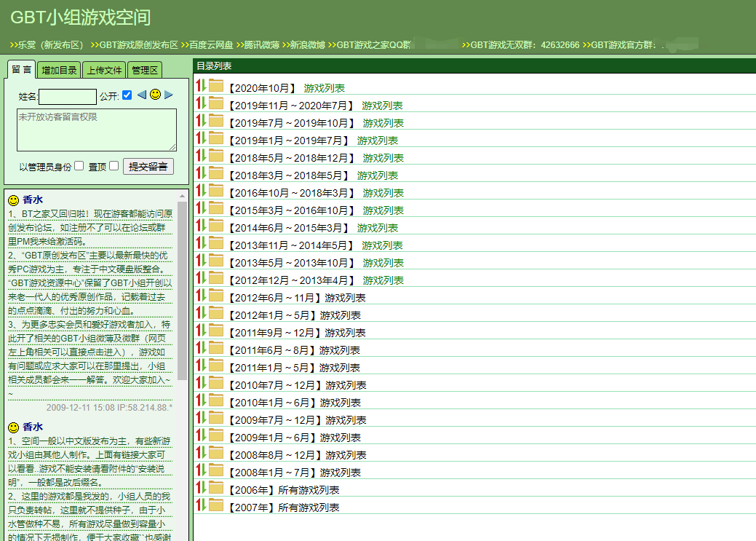This screenshot has width=756, height=541.
Task: Click the smiley emoticon icon in message form
Action: pyautogui.click(x=156, y=95)
